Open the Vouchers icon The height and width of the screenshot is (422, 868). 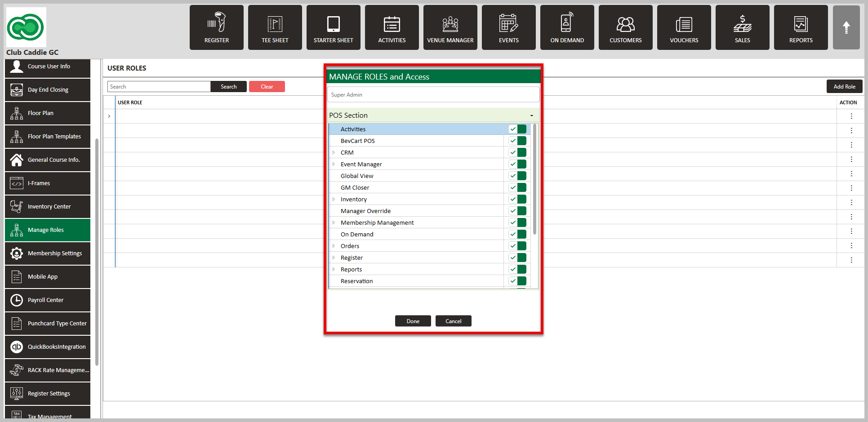point(684,27)
